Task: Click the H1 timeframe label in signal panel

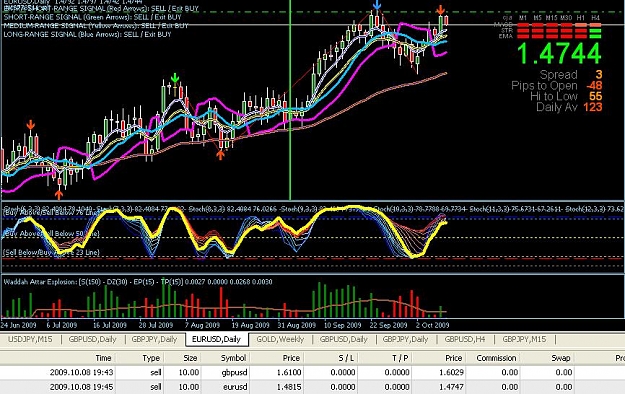Action: point(581,18)
